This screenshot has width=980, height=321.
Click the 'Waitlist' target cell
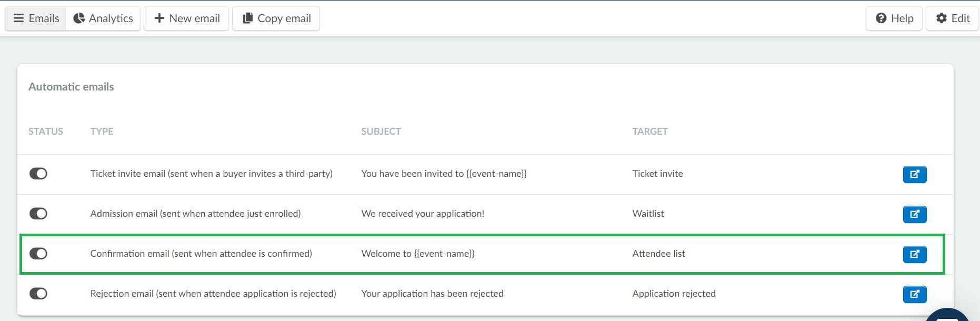[x=648, y=214]
